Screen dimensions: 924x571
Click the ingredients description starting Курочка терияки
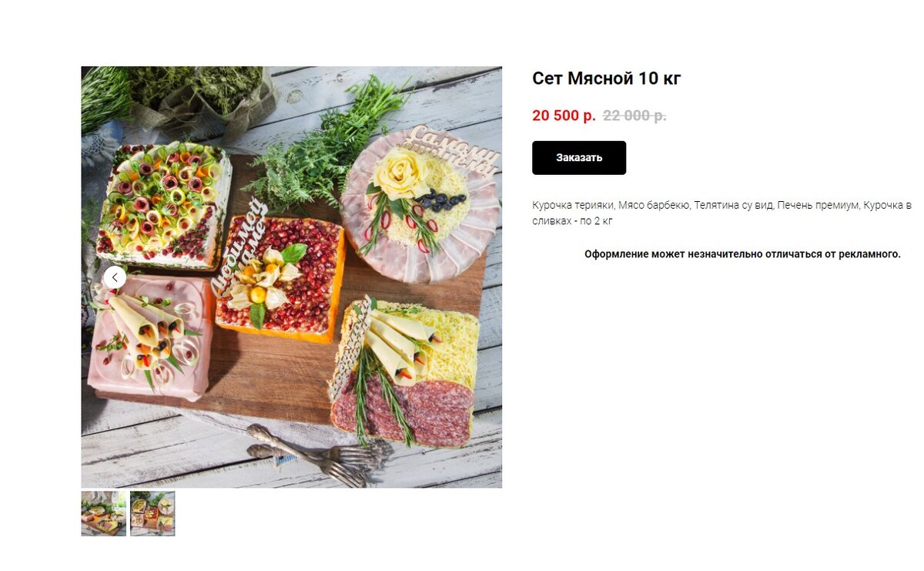721,213
